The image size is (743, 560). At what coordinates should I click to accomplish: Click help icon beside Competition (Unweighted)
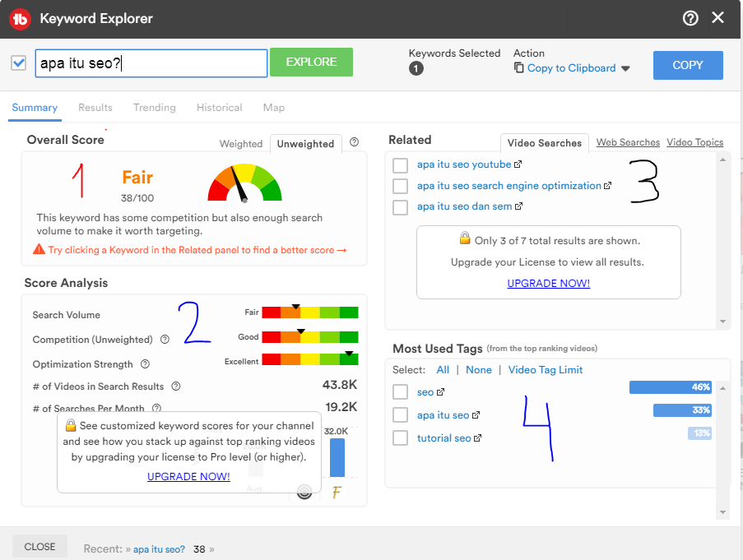coord(165,340)
